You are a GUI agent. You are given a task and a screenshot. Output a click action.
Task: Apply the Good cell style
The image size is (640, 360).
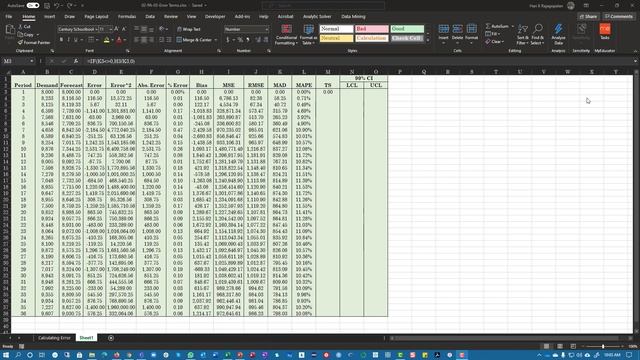tap(407, 29)
